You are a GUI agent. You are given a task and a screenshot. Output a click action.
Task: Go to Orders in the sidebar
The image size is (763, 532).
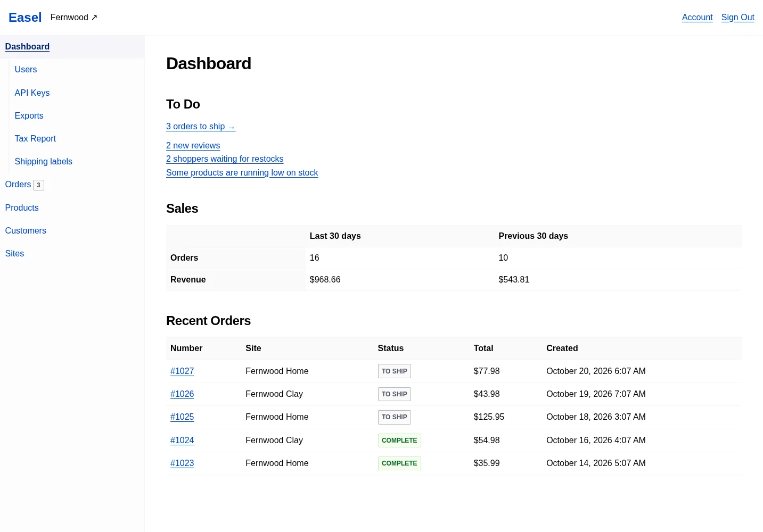click(18, 185)
